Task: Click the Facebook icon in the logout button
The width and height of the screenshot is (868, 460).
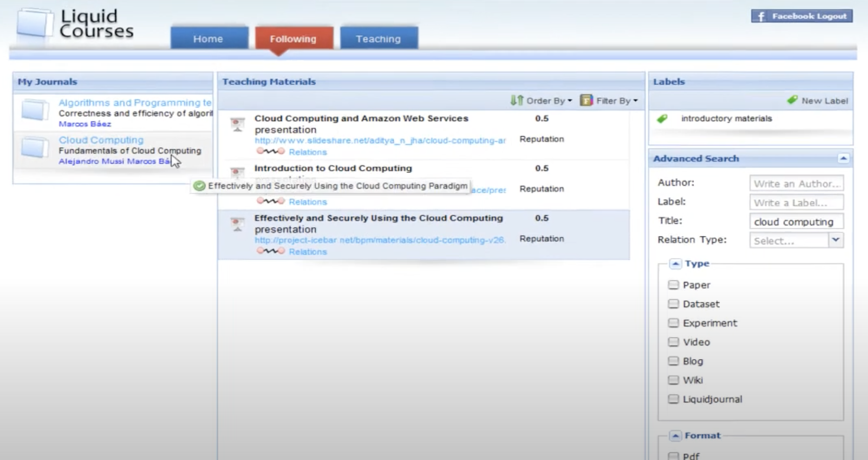Action: pyautogui.click(x=761, y=16)
